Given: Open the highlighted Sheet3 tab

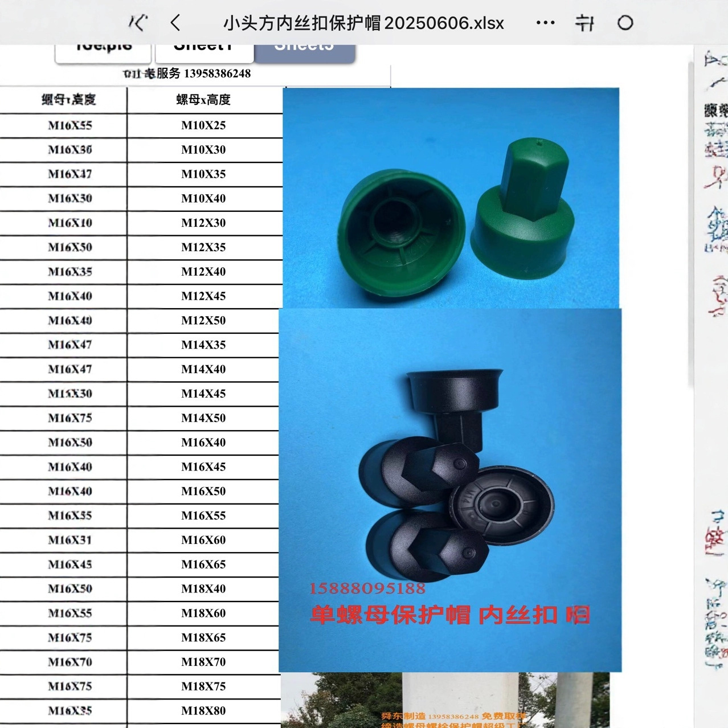Looking at the screenshot, I should [x=304, y=47].
